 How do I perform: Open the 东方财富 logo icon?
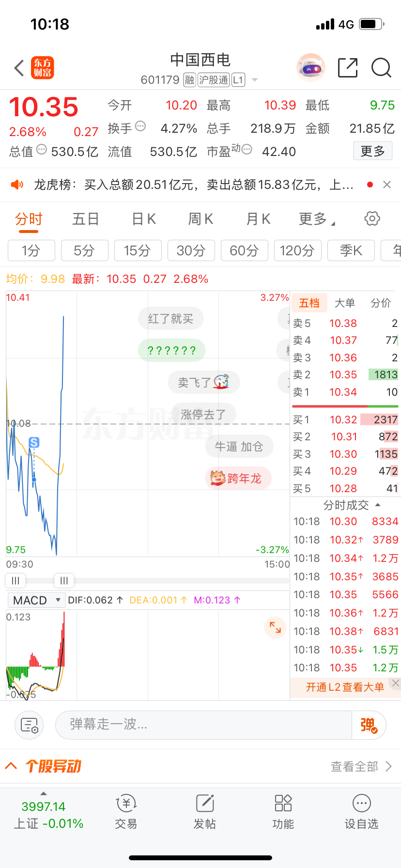[43, 68]
